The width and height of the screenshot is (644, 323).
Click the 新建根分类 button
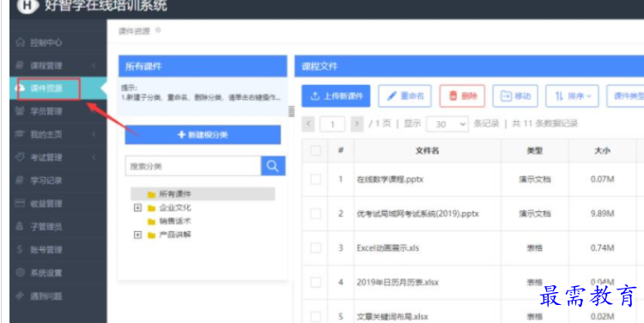pyautogui.click(x=203, y=135)
